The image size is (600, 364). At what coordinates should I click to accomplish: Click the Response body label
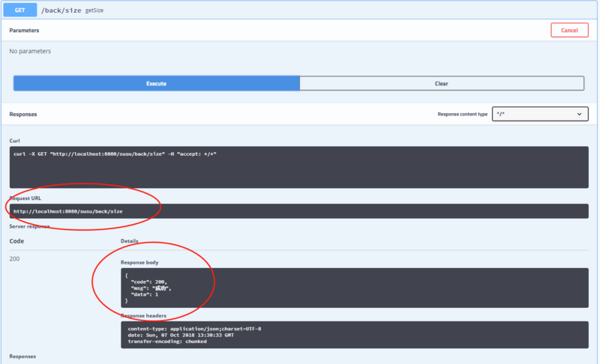click(139, 262)
